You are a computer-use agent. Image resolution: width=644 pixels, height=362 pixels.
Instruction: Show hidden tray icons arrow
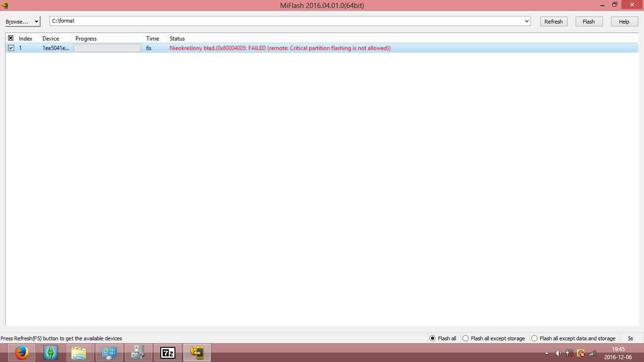coord(546,353)
